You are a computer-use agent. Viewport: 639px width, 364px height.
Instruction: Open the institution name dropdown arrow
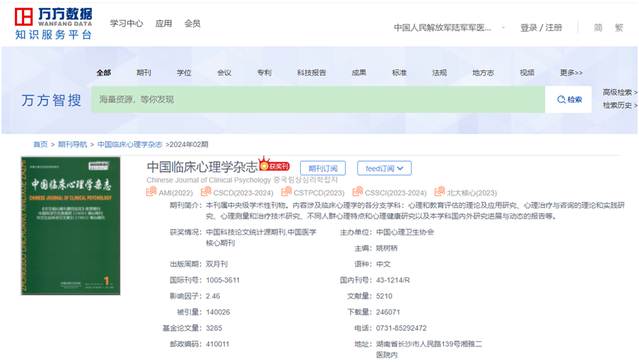click(x=503, y=28)
